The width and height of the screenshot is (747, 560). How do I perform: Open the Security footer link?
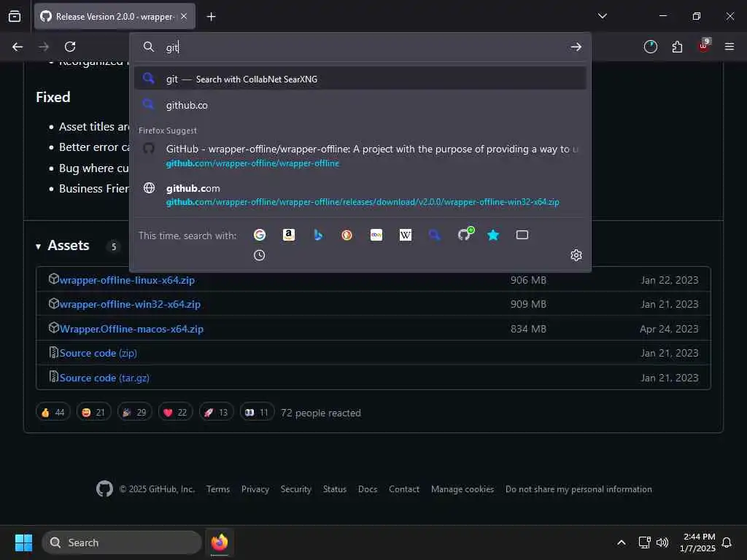[x=296, y=489]
